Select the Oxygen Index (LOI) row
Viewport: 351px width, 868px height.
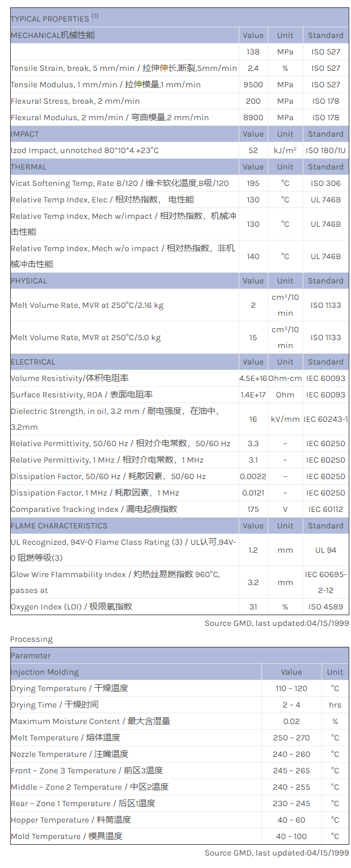(x=71, y=607)
